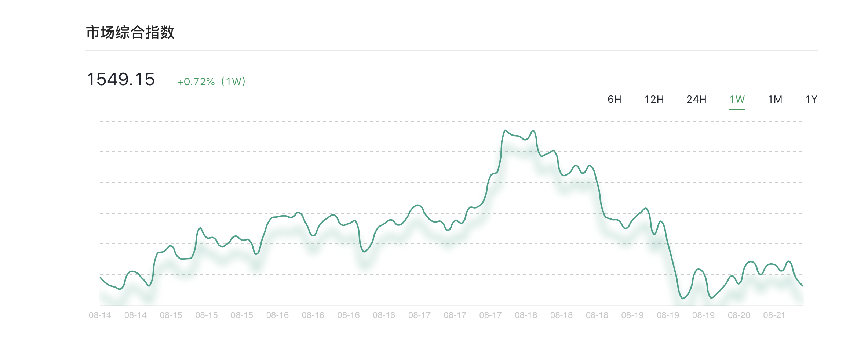Image resolution: width=868 pixels, height=354 pixels.
Task: Click the leftmost 08-15 axis label
Action: [x=171, y=315]
